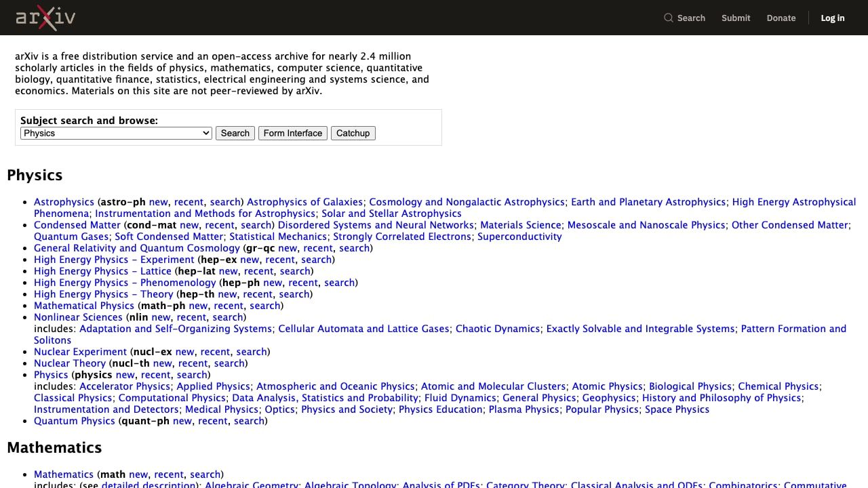Click the Form Interface button
868x488 pixels.
(x=293, y=134)
